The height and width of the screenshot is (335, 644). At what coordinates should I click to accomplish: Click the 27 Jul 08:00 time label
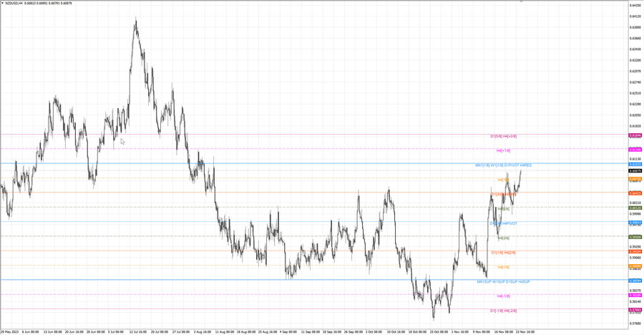181,331
